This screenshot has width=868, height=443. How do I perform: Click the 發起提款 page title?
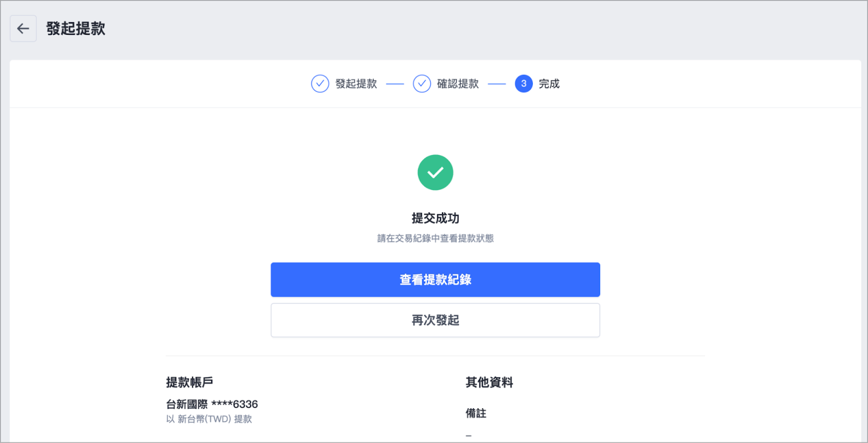[75, 29]
